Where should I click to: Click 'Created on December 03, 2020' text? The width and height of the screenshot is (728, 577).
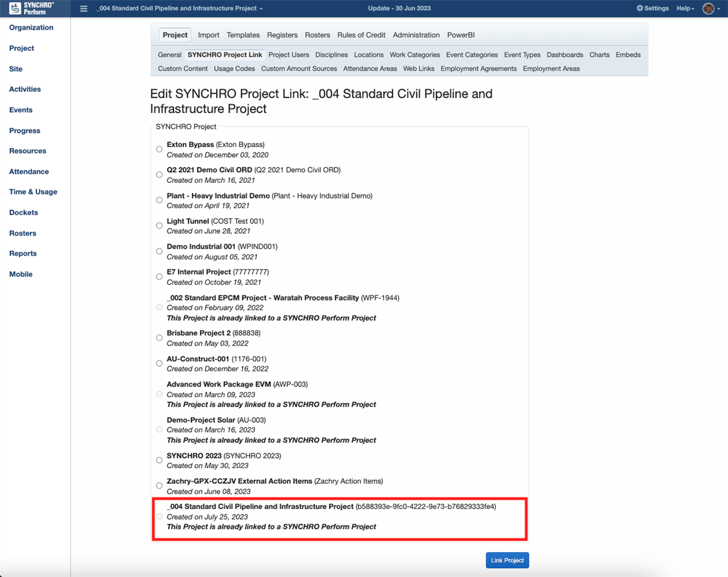pyautogui.click(x=218, y=155)
